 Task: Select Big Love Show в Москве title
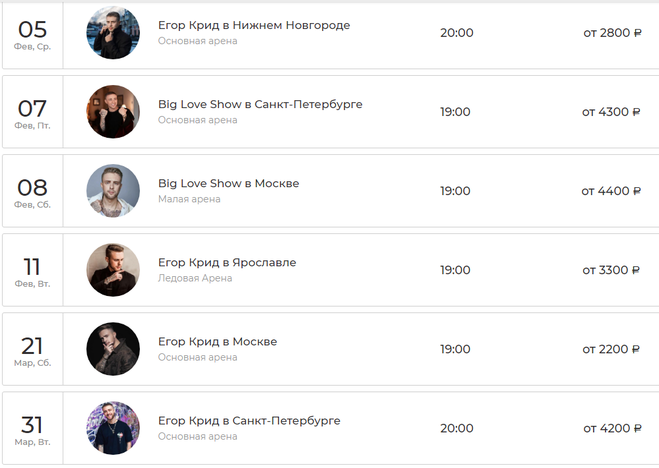tap(228, 183)
